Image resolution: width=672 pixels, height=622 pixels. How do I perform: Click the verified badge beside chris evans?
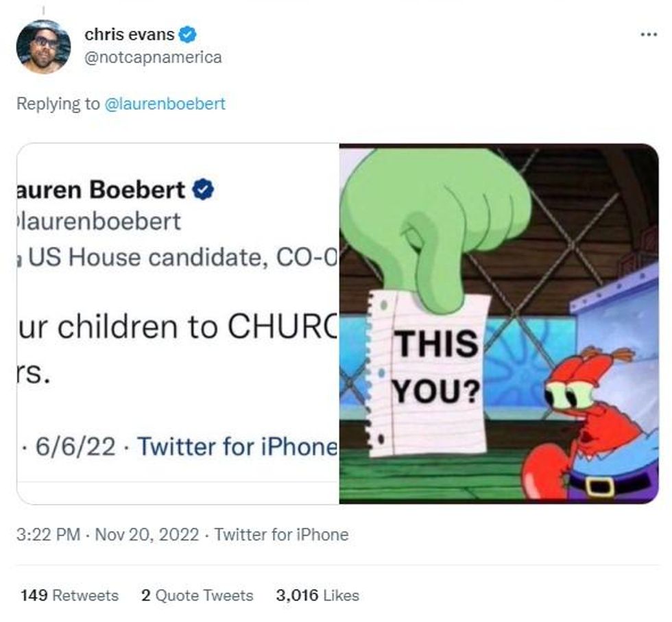pos(188,34)
